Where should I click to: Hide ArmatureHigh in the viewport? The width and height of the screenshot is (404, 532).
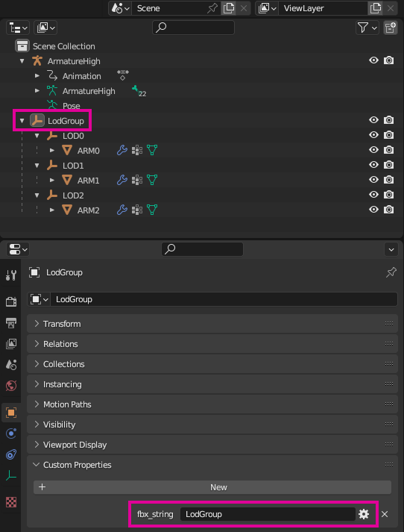pos(373,60)
